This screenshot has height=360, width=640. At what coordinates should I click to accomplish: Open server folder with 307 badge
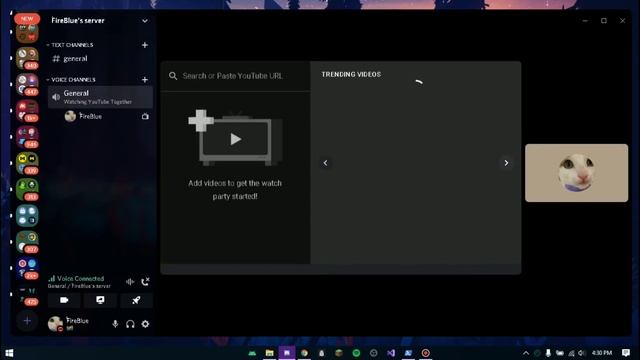27,242
